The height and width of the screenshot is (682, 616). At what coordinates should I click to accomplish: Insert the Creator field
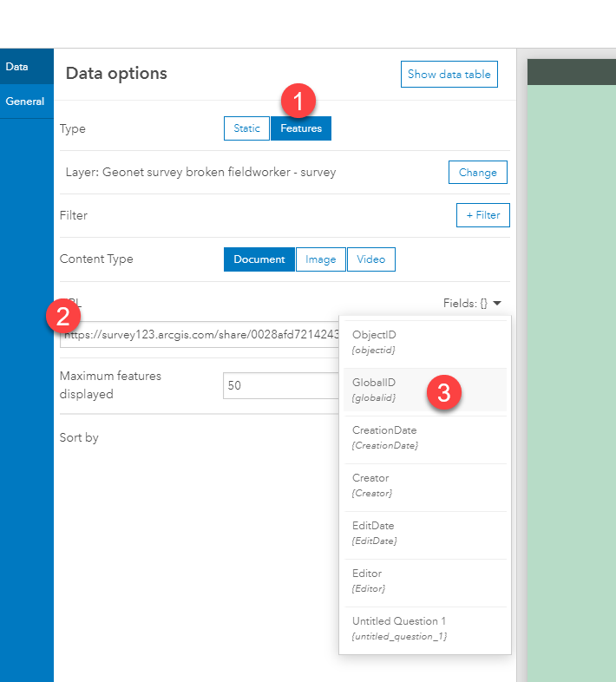tap(425, 485)
